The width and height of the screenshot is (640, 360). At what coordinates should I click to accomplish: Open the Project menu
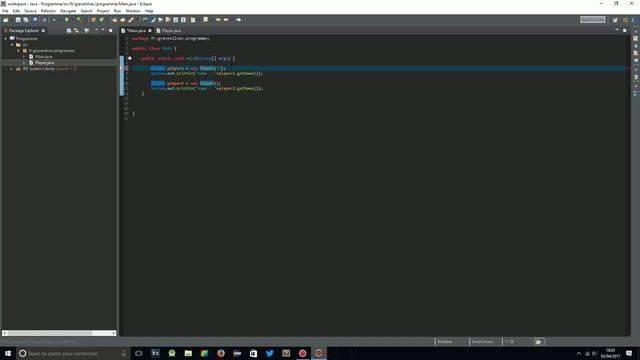tap(103, 11)
